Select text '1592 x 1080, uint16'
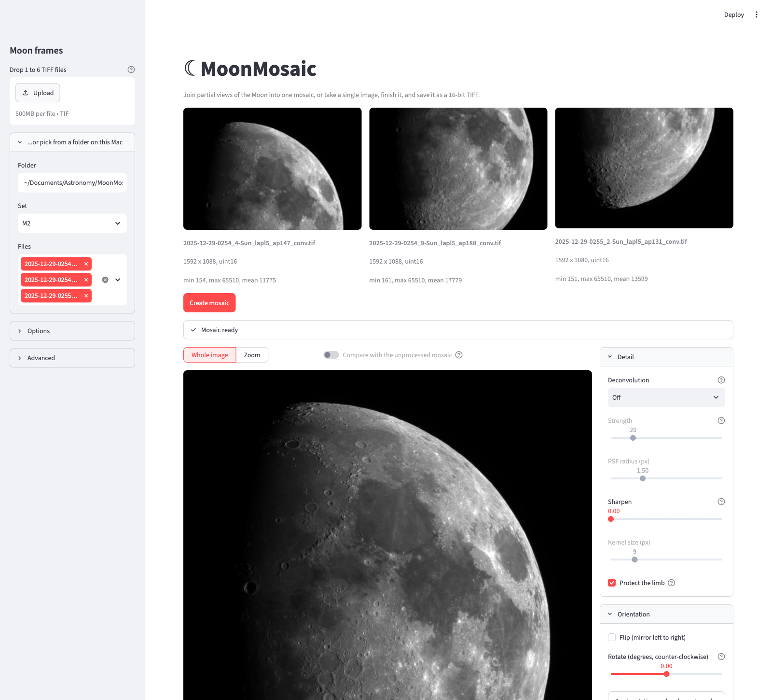Viewport: 772px width, 700px height. coord(582,260)
